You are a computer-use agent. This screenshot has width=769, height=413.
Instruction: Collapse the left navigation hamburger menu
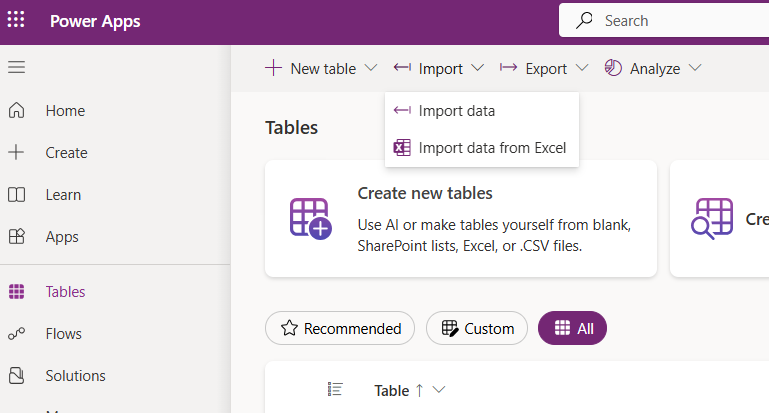(x=17, y=67)
